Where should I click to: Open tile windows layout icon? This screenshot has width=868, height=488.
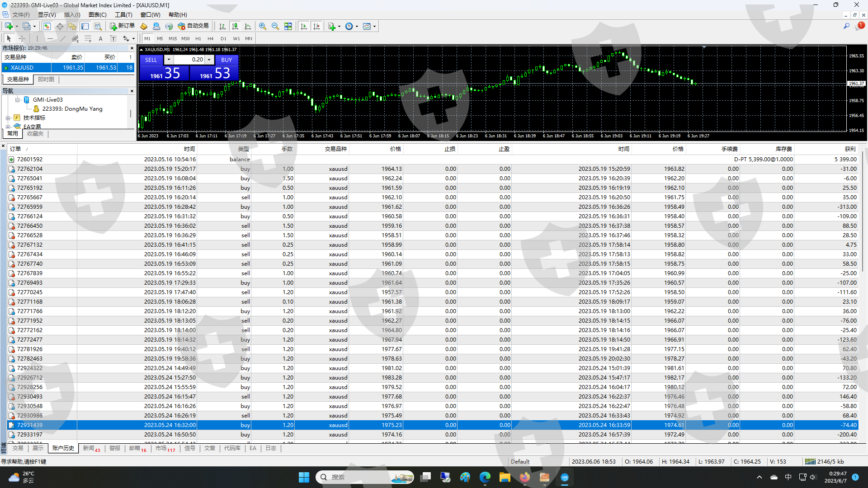288,26
